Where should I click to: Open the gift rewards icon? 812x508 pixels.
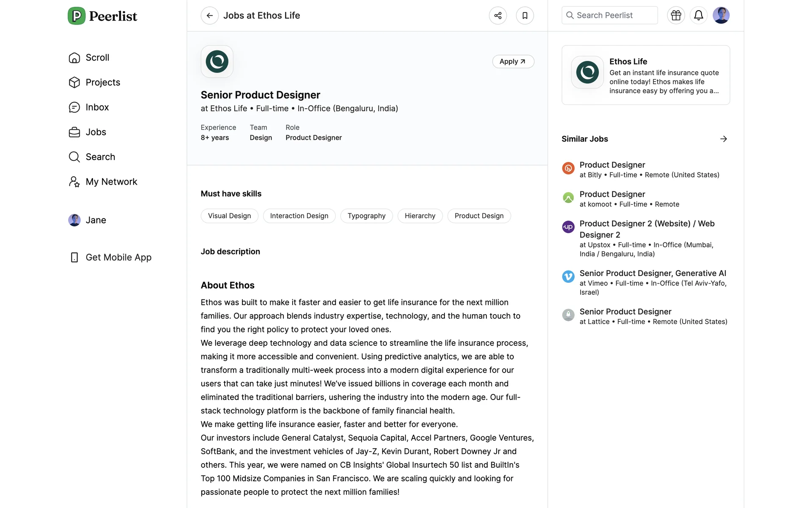tap(676, 15)
